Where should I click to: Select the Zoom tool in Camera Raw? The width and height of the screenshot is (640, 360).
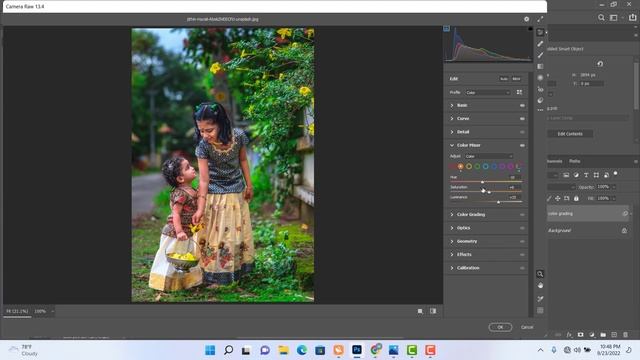[540, 274]
